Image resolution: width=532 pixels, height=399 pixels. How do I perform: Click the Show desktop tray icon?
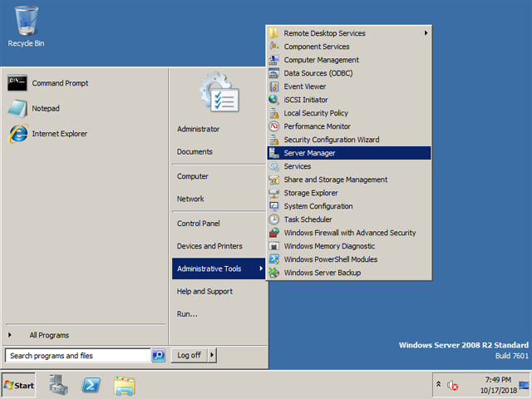(524, 385)
